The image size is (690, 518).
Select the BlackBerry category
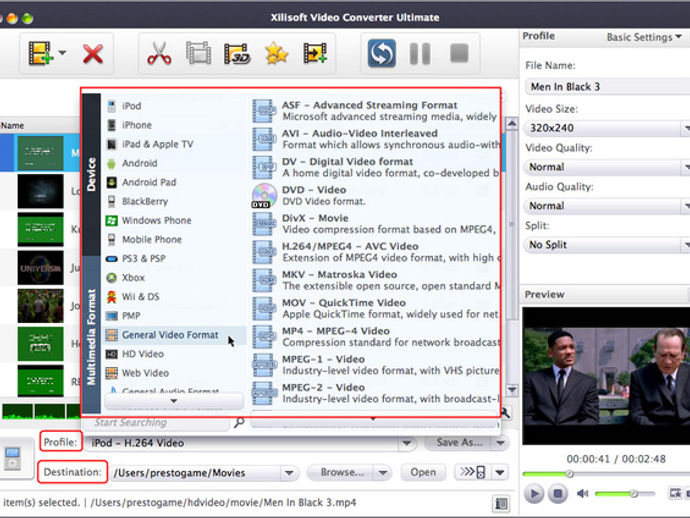click(174, 202)
